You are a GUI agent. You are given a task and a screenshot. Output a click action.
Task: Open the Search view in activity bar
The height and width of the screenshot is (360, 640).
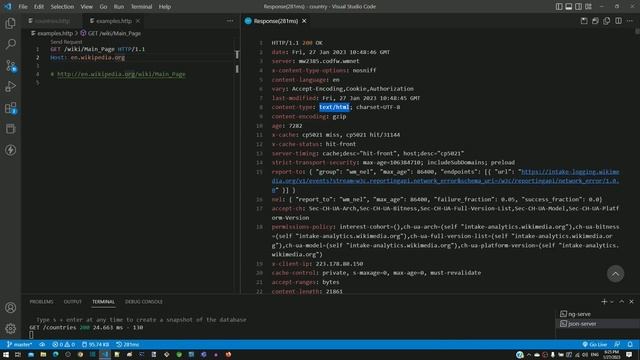click(x=11, y=44)
